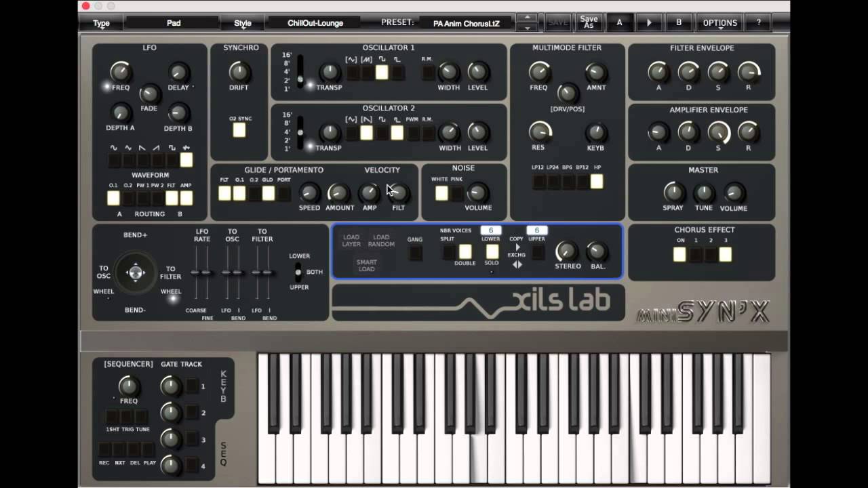Click the LFO FREQ knob
This screenshot has width=868, height=488.
coord(121,72)
